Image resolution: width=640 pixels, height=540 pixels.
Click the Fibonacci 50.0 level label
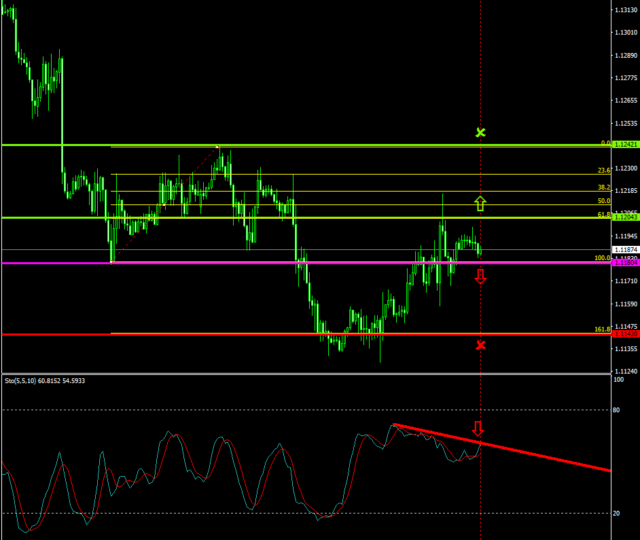coord(603,201)
